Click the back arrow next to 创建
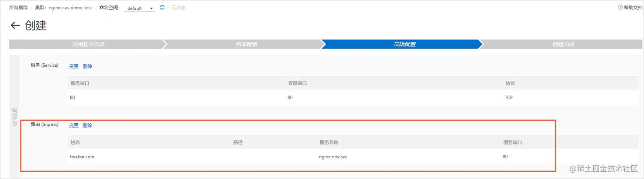This screenshot has height=179, width=644. pyautogui.click(x=15, y=26)
